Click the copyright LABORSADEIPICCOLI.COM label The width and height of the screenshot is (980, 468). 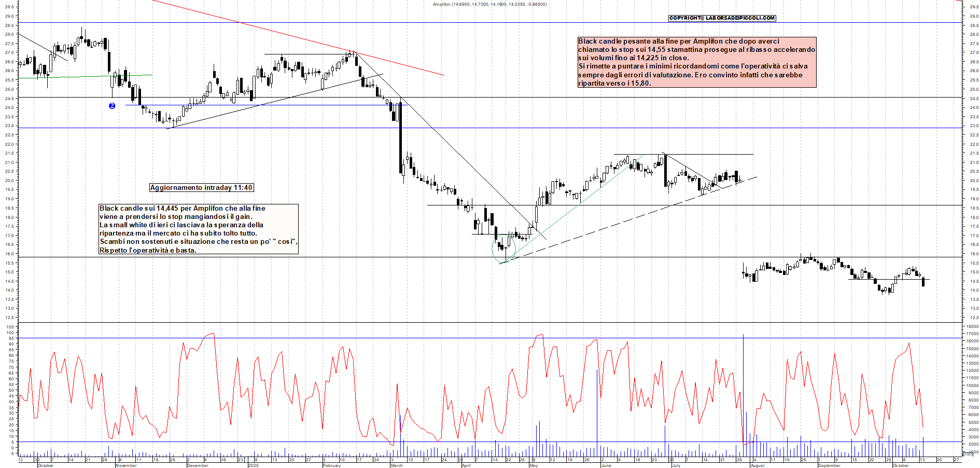pos(722,18)
